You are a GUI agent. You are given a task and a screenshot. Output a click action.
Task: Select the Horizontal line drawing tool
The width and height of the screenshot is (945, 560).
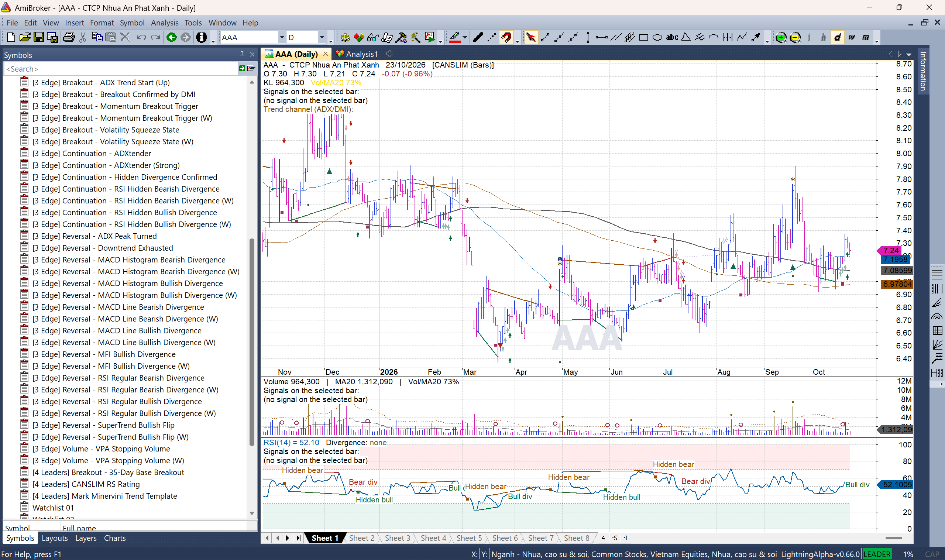601,37
